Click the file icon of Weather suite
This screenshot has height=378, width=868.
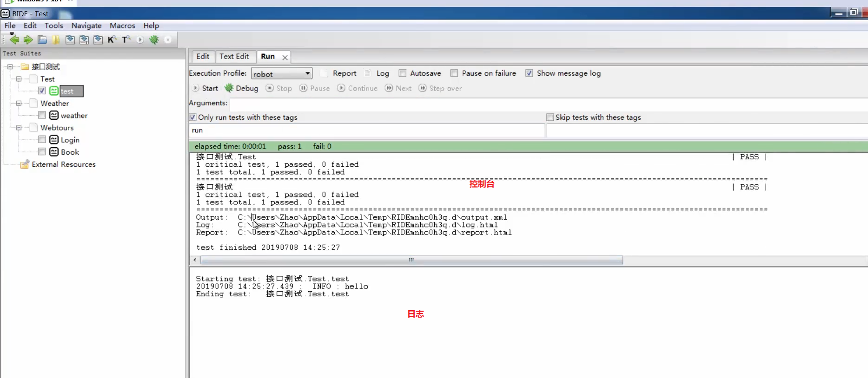pos(33,103)
